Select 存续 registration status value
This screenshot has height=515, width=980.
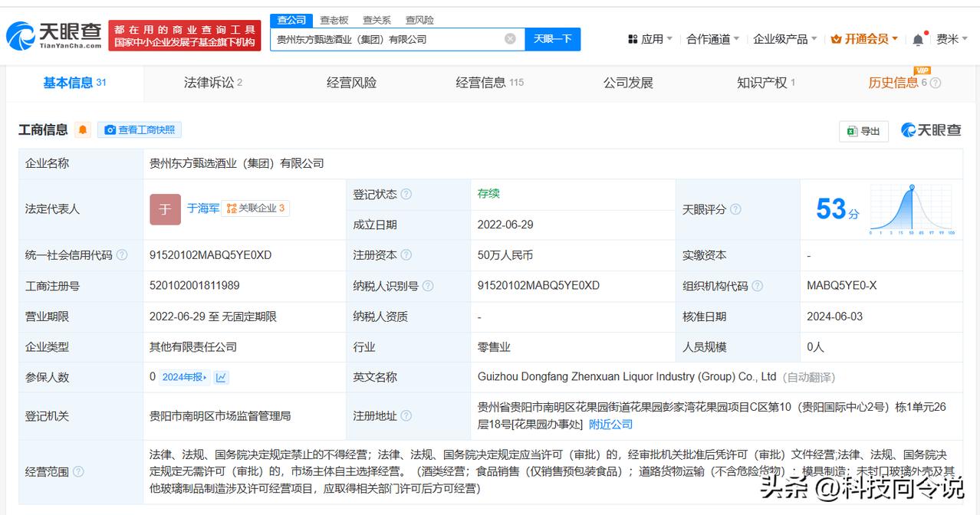pos(488,194)
